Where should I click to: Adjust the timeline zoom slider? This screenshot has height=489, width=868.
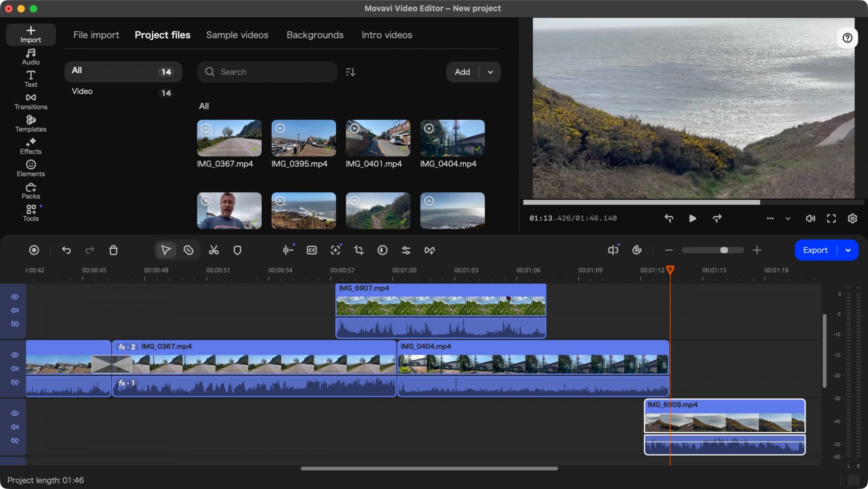point(713,250)
